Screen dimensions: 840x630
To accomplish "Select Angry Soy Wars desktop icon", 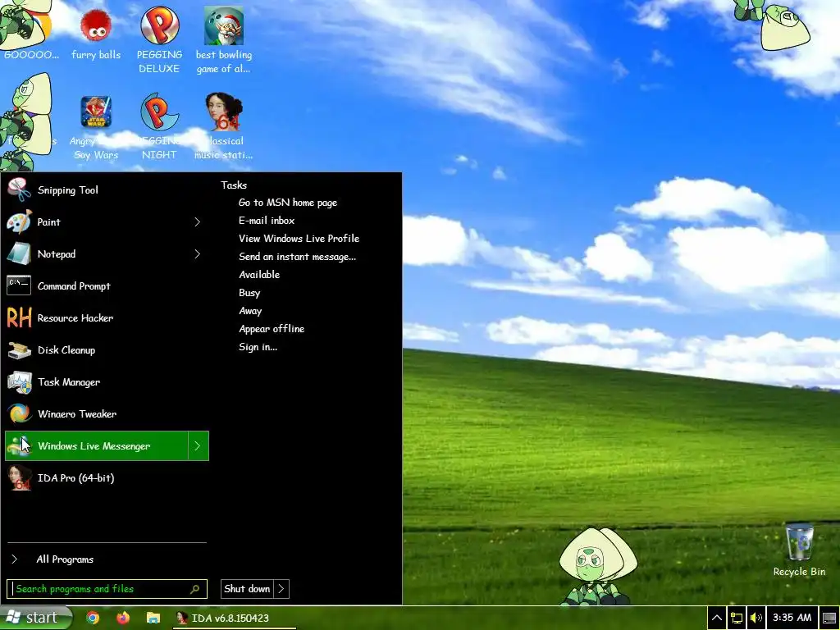I will coord(96,127).
